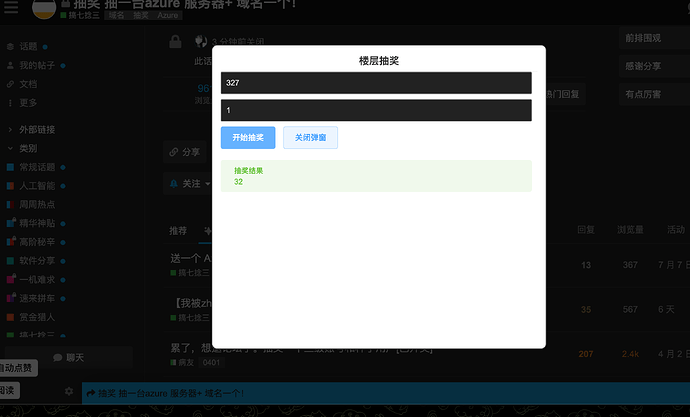Viewport: 690px width, 417px height.
Task: Expand the 外部链接 sidebar section
Action: pos(37,130)
